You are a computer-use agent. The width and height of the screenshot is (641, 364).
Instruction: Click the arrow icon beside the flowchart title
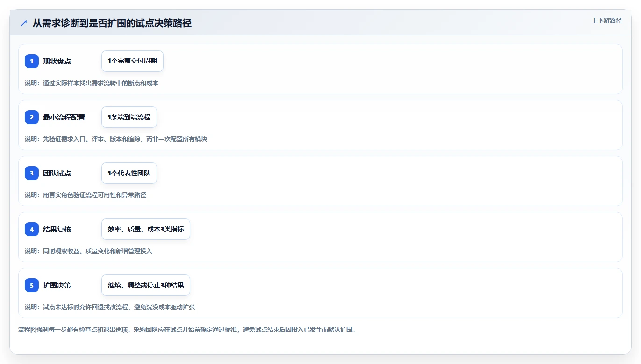tap(24, 23)
